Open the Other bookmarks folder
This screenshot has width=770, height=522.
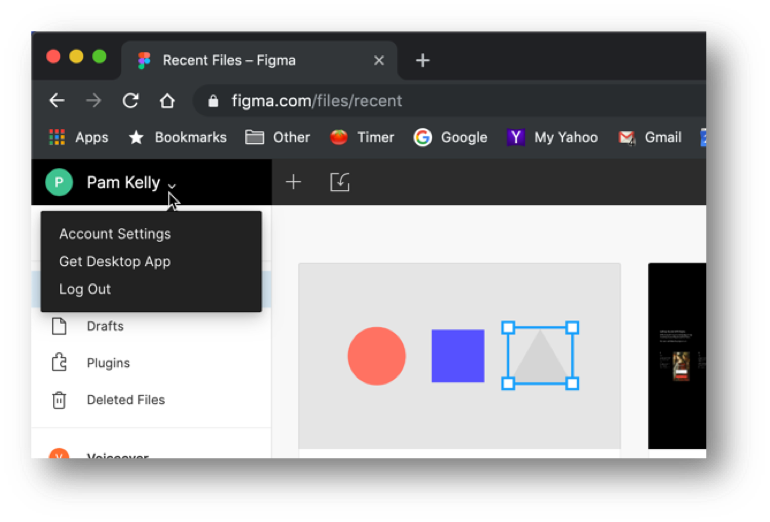(x=277, y=137)
